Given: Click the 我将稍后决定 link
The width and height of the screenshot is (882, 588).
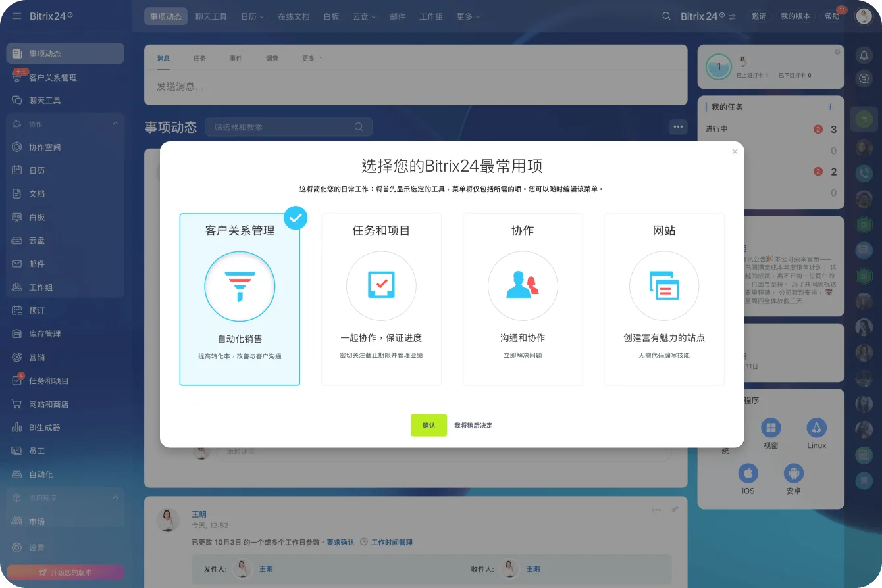Looking at the screenshot, I should pyautogui.click(x=473, y=426).
